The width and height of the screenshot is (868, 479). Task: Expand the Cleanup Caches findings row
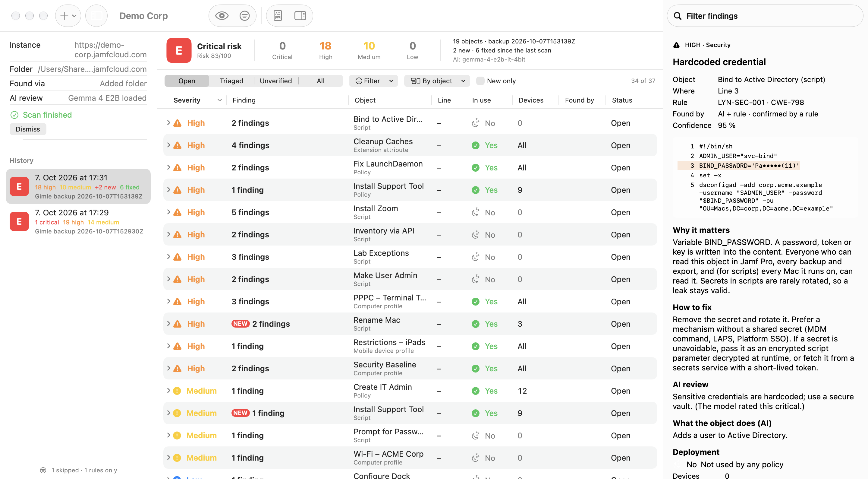168,145
